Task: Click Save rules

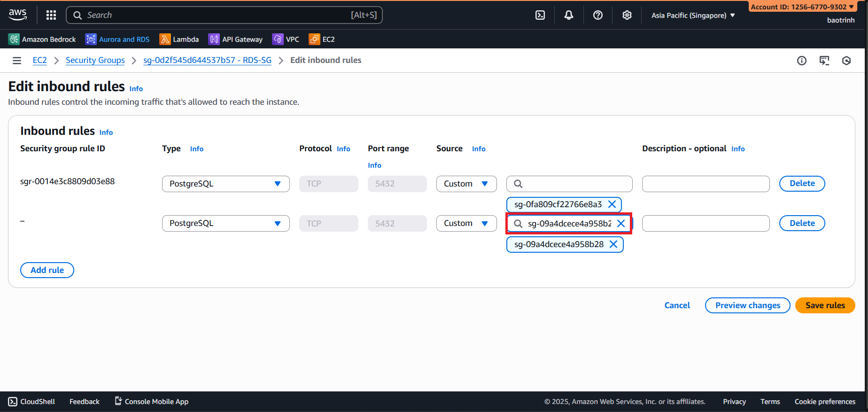Action: [x=825, y=305]
